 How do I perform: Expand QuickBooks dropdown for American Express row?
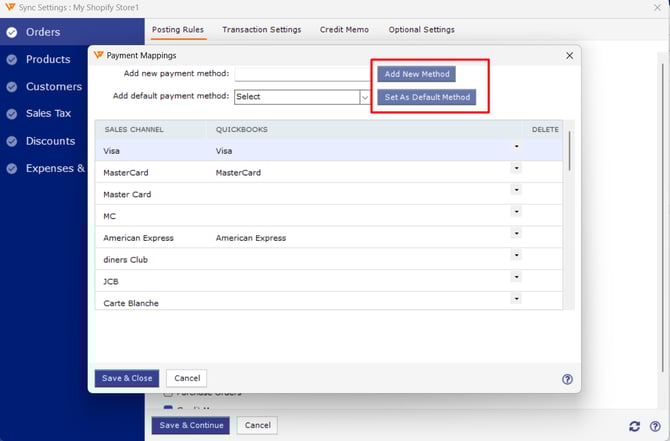pos(517,233)
